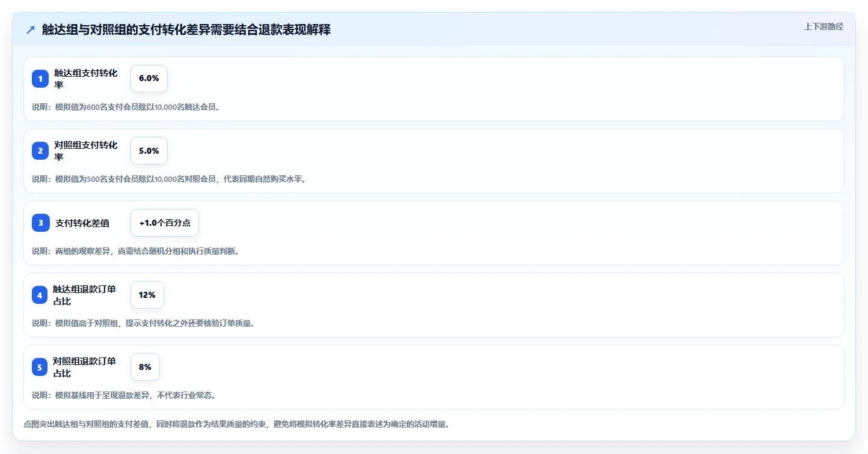
Task: Click the 6.0% value chip
Action: coord(149,79)
